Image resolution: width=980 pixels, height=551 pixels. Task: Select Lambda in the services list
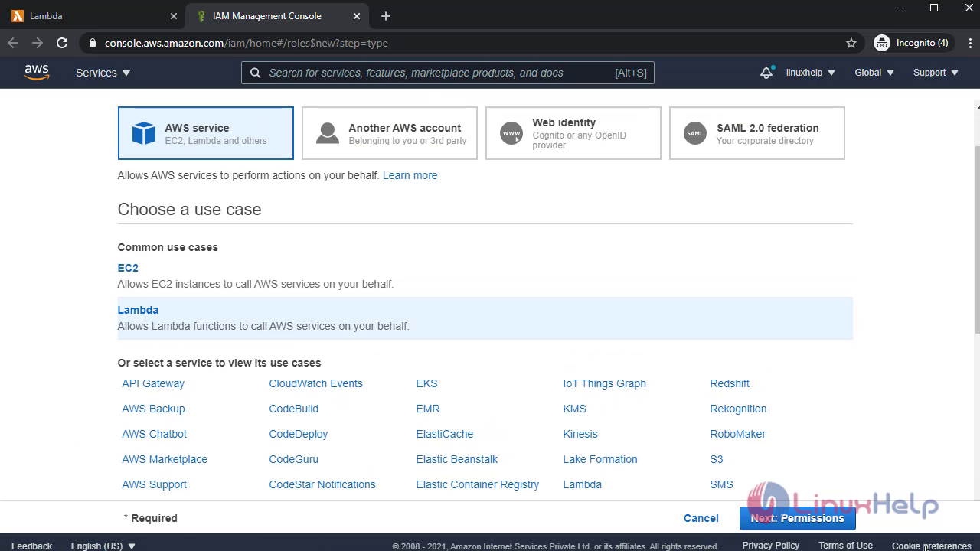(582, 484)
